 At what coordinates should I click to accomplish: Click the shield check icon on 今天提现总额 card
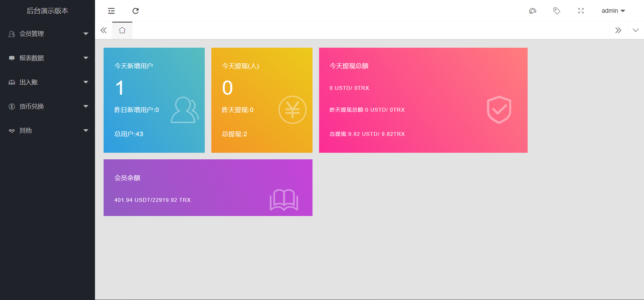point(499,110)
